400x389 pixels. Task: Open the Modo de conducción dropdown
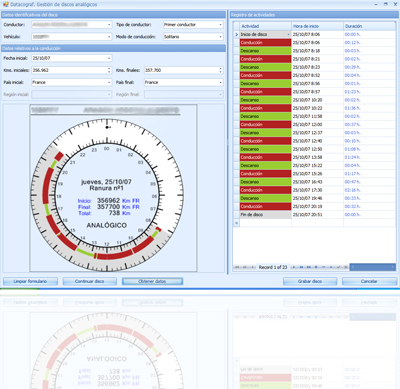tap(220, 37)
